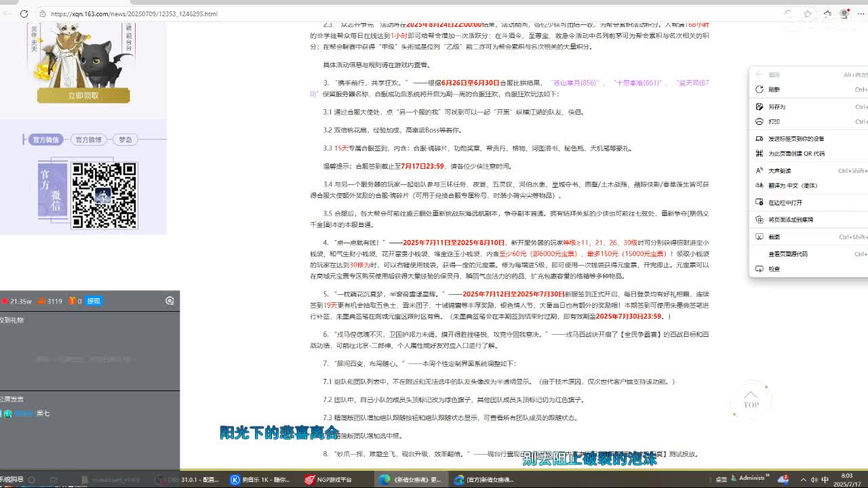
Task: Click the settings icon in the live overlay panel
Action: click(170, 301)
